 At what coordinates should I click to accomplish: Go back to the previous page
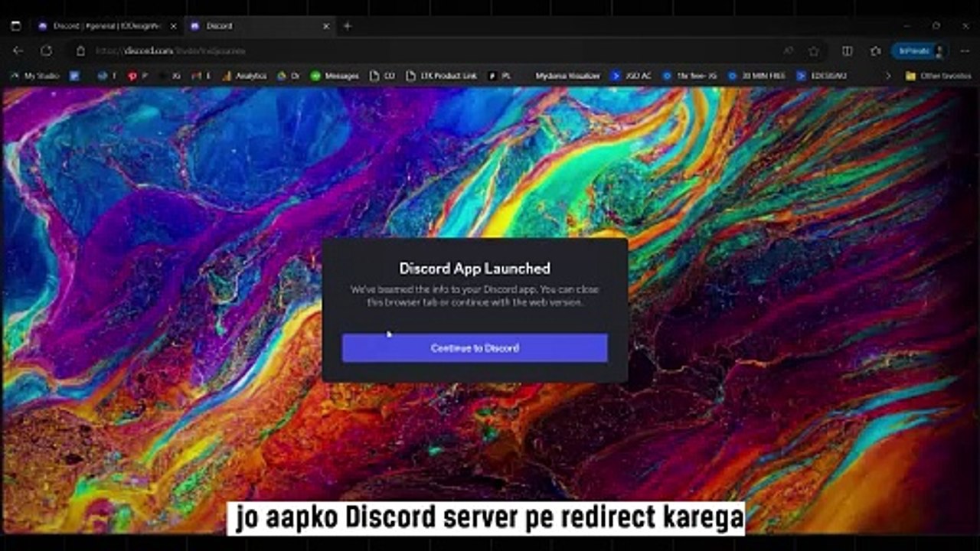coord(18,51)
